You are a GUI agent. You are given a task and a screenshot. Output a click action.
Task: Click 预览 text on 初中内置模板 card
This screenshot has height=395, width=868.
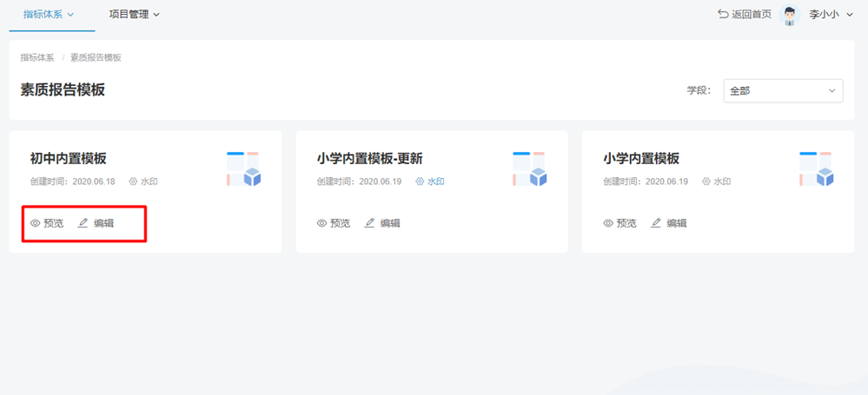54,223
